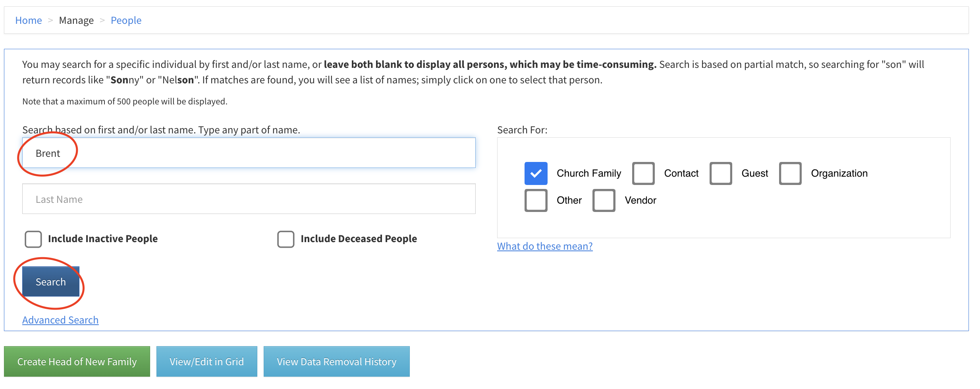Check the Vendor checkbox
The width and height of the screenshot is (980, 389).
pos(604,200)
